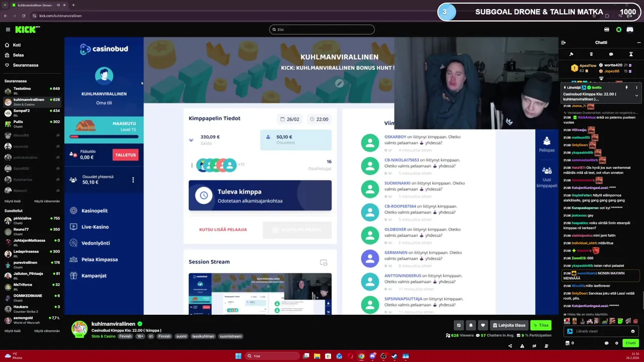Click the Etsi search field
The width and height of the screenshot is (644, 362).
[322, 30]
